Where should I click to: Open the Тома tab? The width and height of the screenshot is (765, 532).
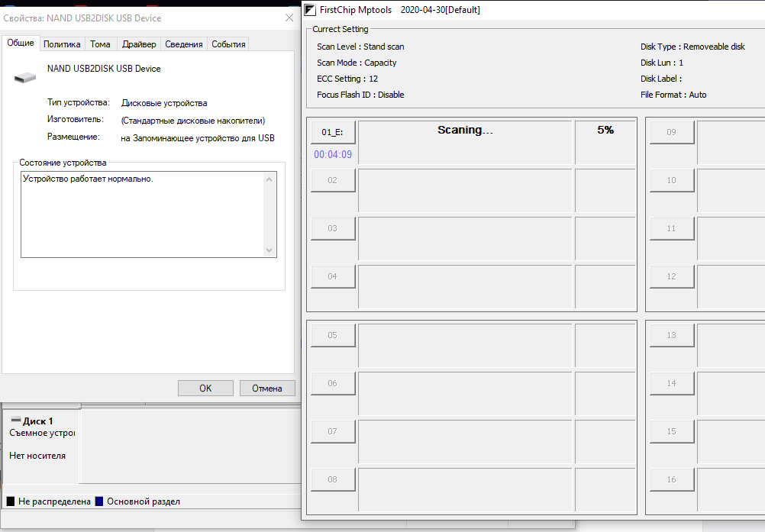coord(100,44)
